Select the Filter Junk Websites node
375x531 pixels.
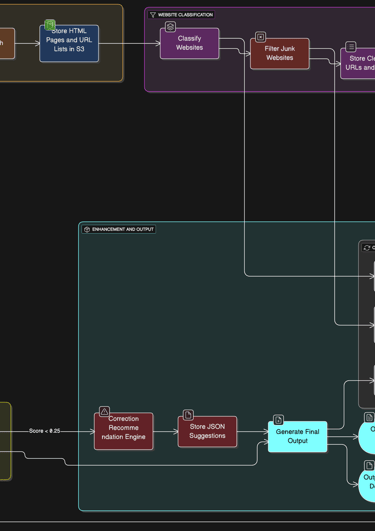[280, 54]
